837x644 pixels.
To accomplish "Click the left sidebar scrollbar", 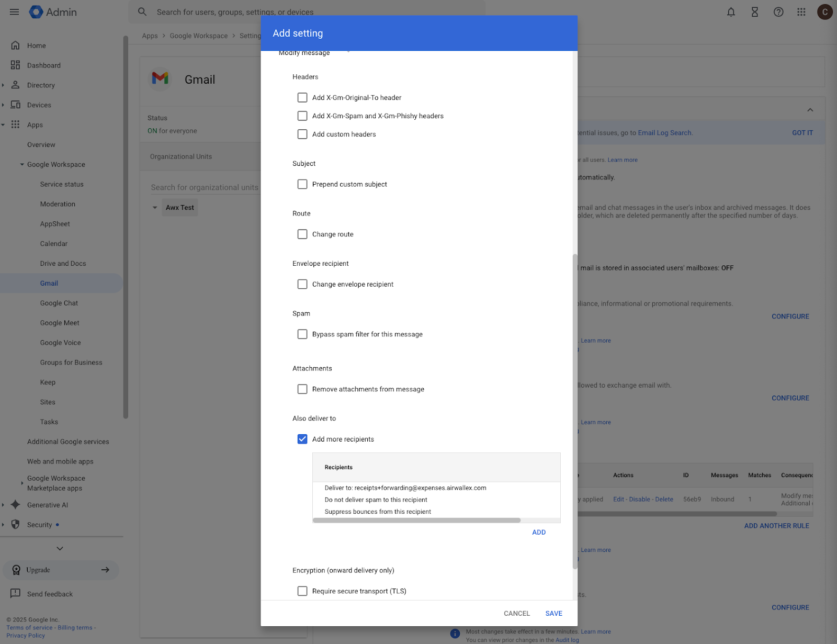I will [126, 227].
